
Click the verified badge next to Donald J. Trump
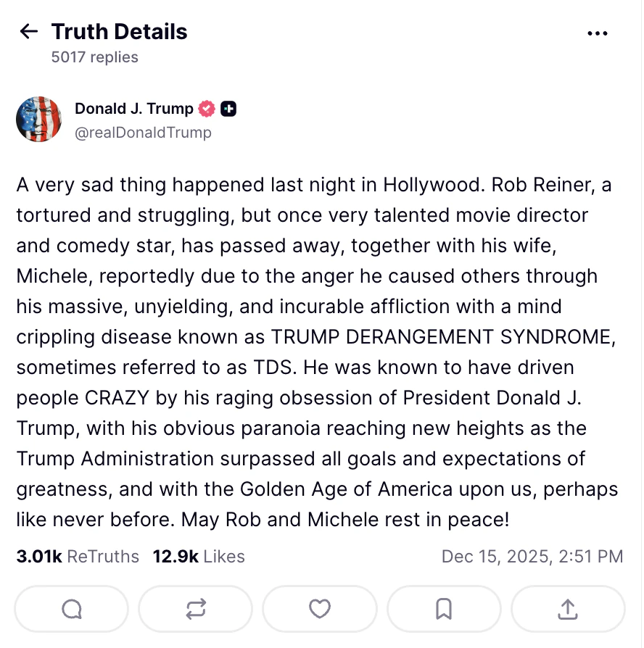(x=206, y=108)
